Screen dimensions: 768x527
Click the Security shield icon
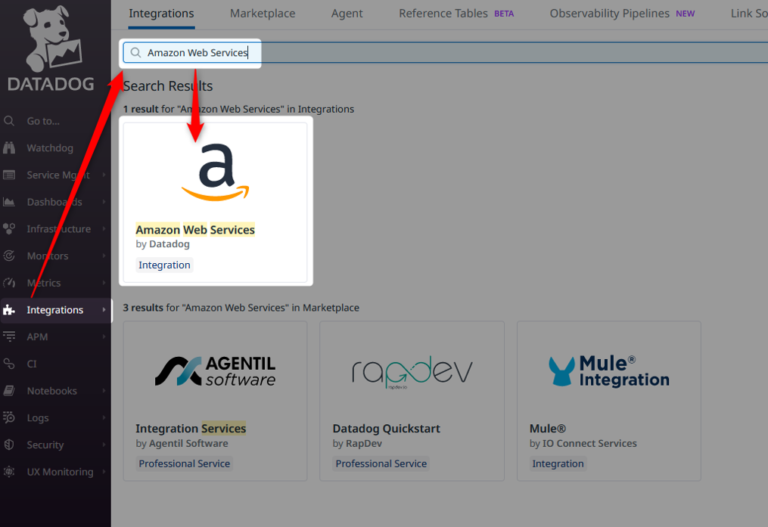click(x=9, y=445)
